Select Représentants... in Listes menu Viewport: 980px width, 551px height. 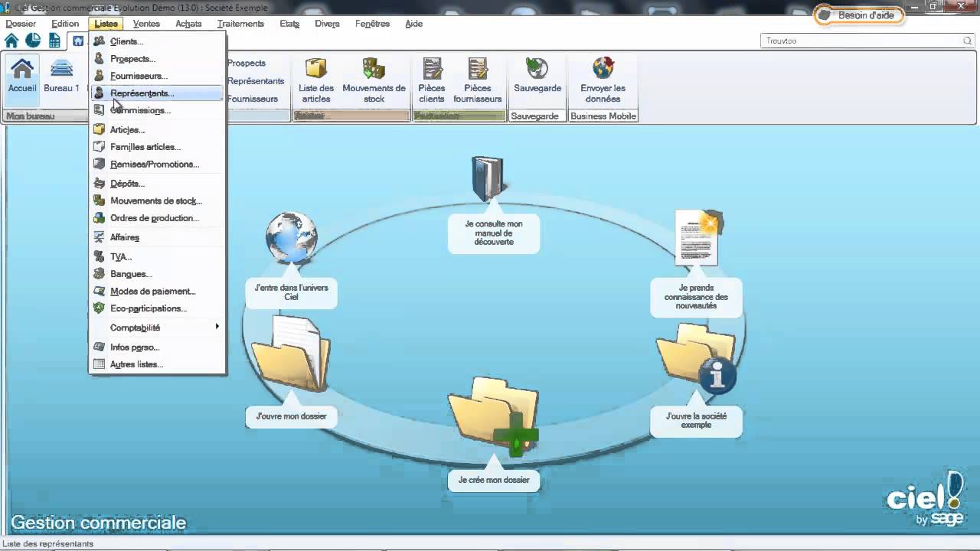(x=157, y=93)
